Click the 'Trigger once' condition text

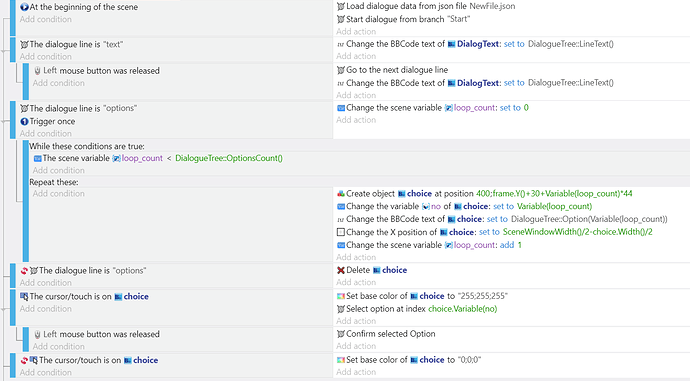pos(52,121)
